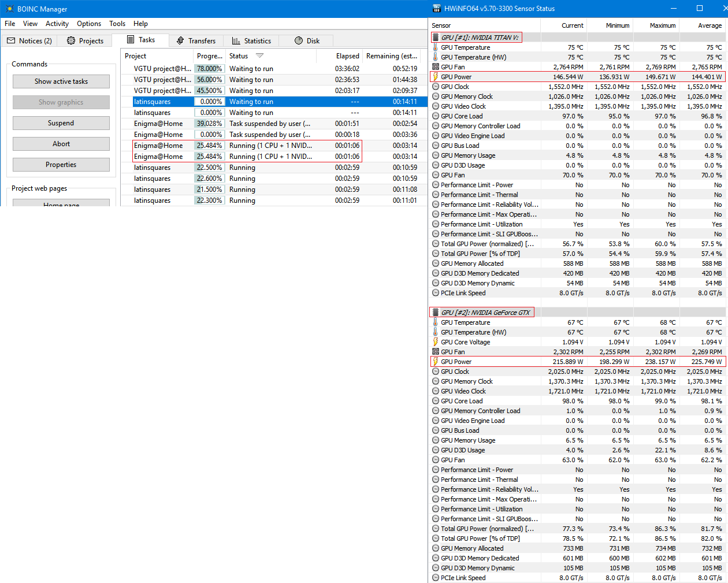The image size is (728, 583).
Task: Switch to the Notices (2) tab
Action: coord(29,40)
